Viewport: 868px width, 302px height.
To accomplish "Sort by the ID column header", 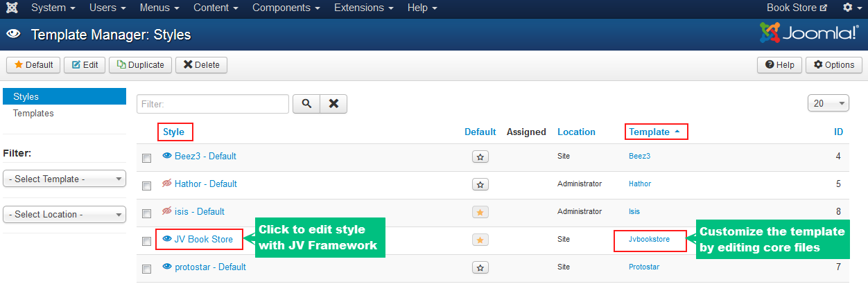I will 838,132.
